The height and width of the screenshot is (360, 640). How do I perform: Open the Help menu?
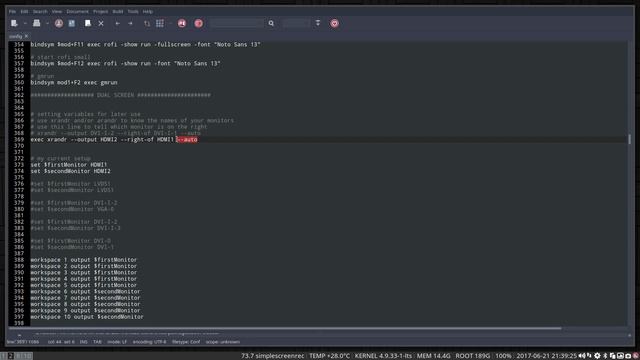point(148,11)
